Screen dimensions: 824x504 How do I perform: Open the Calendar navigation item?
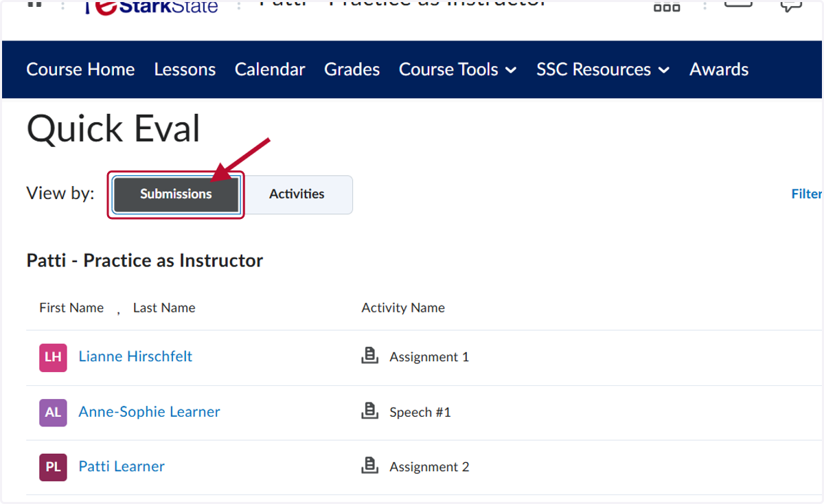[x=270, y=69]
